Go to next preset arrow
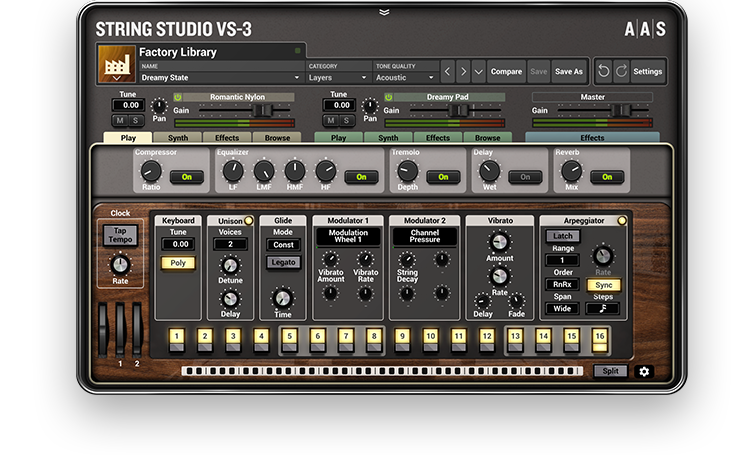756x455 pixels. coord(463,71)
